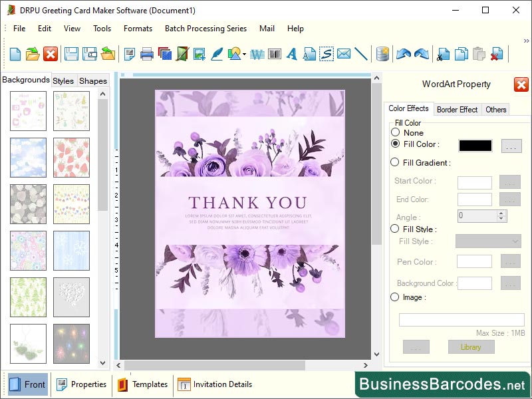This screenshot has height=399, width=532.
Task: Insert a WordArt element
Action: [258, 54]
